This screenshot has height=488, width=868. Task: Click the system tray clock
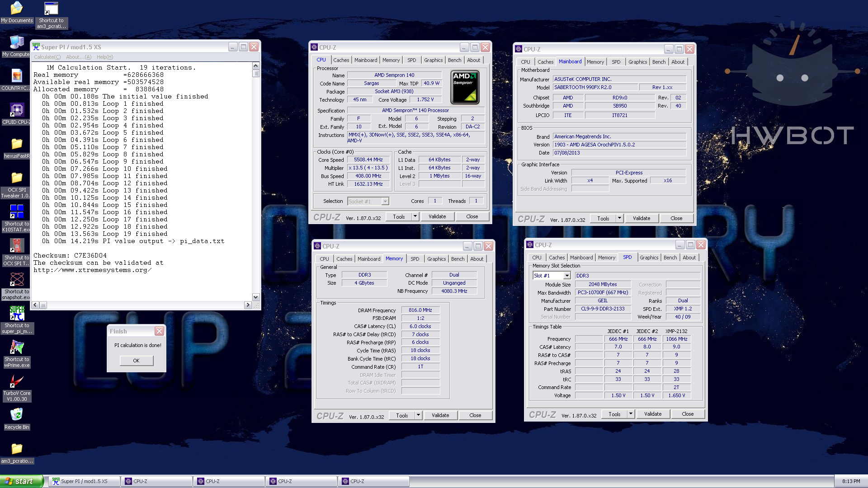coord(851,481)
